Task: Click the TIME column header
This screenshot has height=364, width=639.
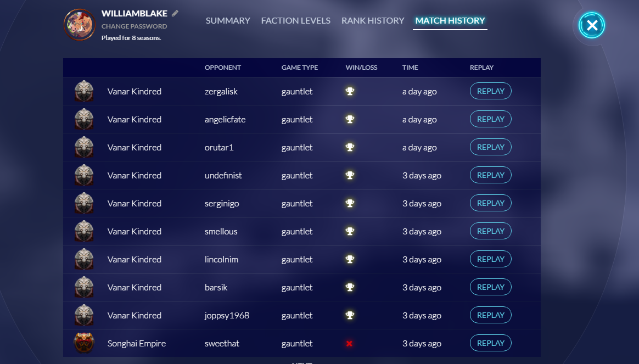Action: pyautogui.click(x=410, y=68)
